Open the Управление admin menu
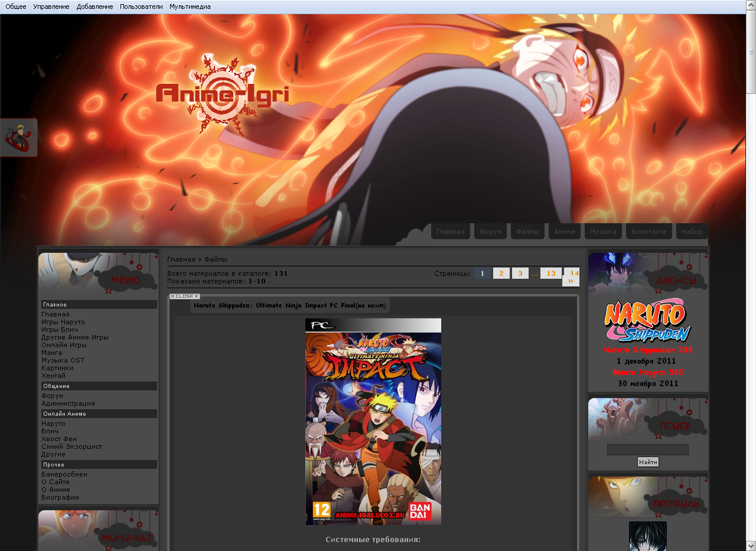This screenshot has height=551, width=756. (51, 6)
